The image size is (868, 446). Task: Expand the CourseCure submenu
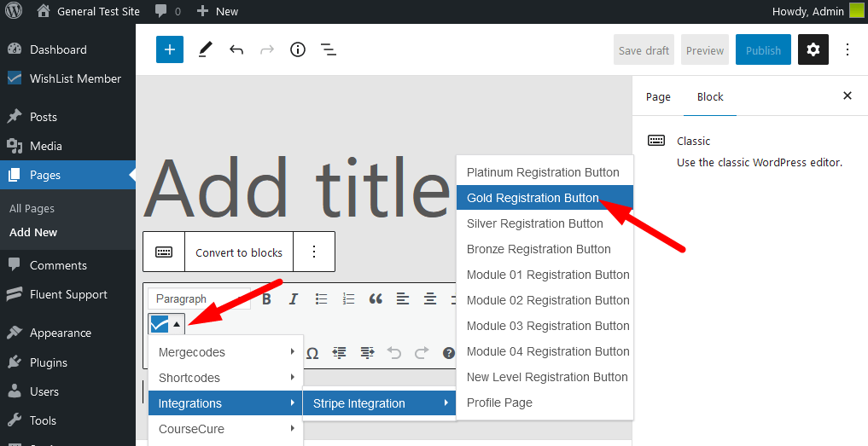[x=226, y=428]
